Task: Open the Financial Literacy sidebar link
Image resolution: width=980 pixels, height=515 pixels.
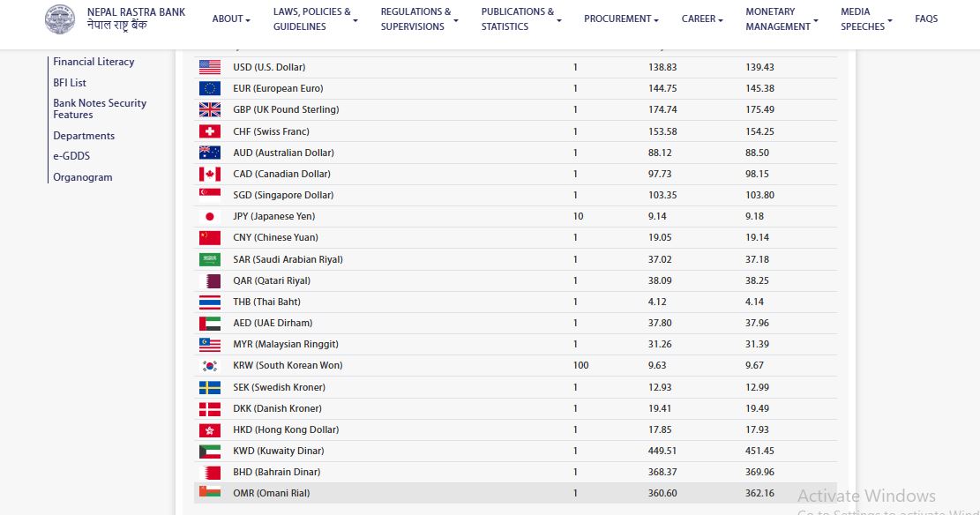Action: pos(94,62)
